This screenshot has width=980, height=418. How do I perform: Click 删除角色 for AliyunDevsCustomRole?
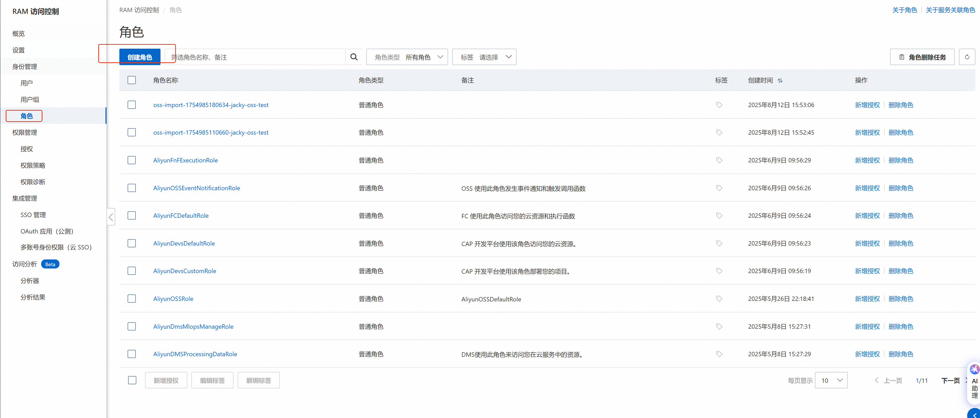point(901,271)
